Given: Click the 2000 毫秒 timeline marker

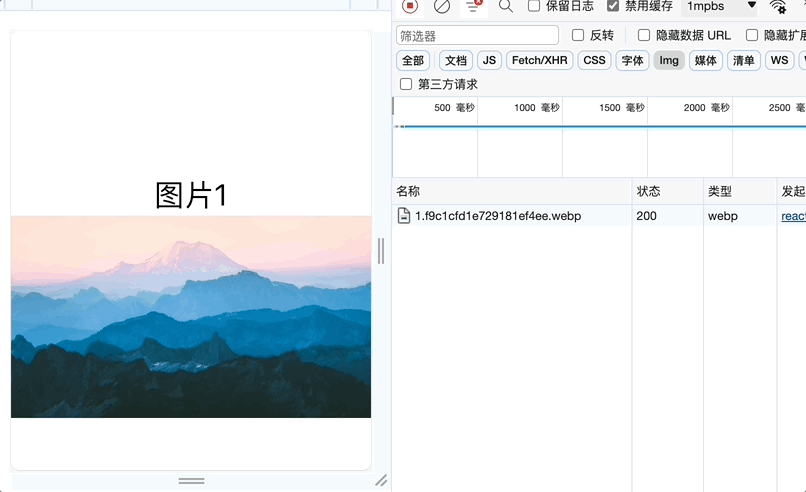Looking at the screenshot, I should (706, 108).
